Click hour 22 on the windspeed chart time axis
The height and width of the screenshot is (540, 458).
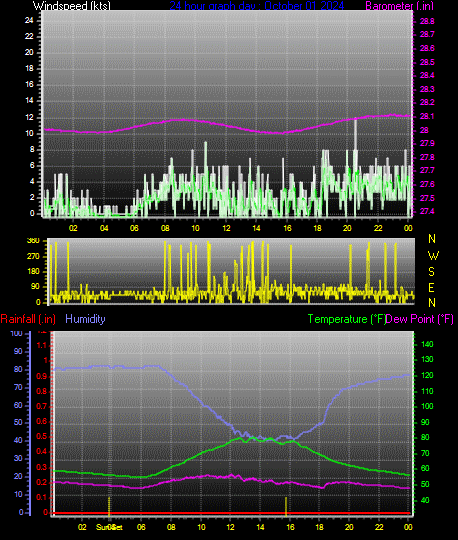(378, 228)
